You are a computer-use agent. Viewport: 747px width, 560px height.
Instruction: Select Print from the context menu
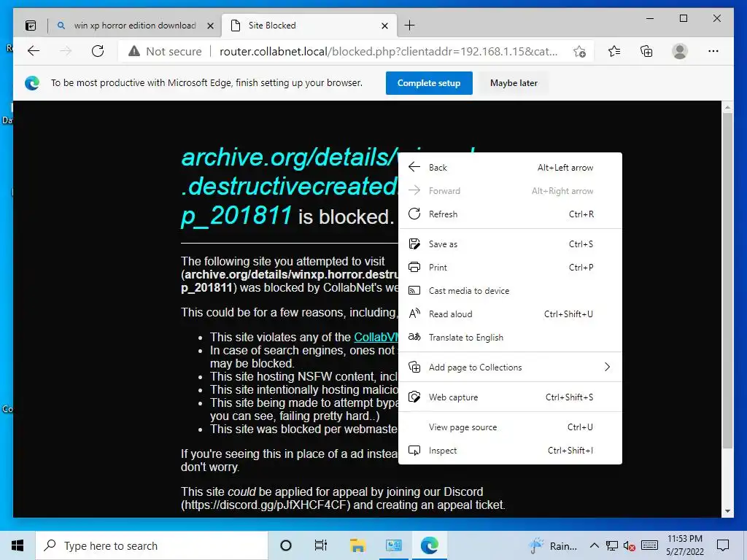pyautogui.click(x=510, y=267)
